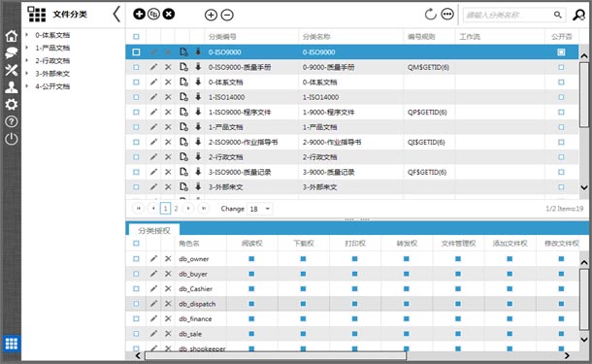Image resolution: width=592 pixels, height=364 pixels.
Task: Expand the 0-体系文档 tree node
Action: (27, 35)
